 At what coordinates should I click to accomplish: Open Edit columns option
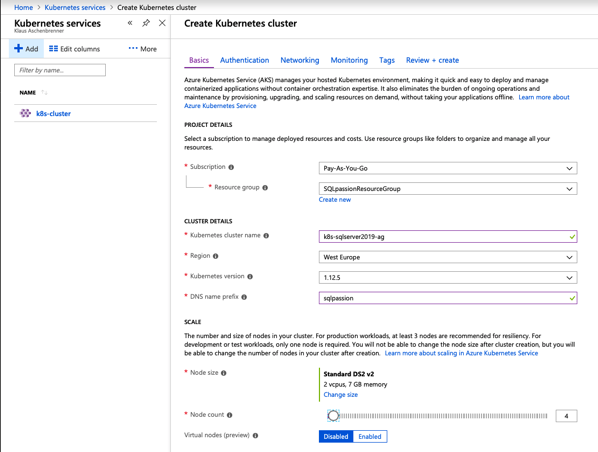click(x=74, y=49)
